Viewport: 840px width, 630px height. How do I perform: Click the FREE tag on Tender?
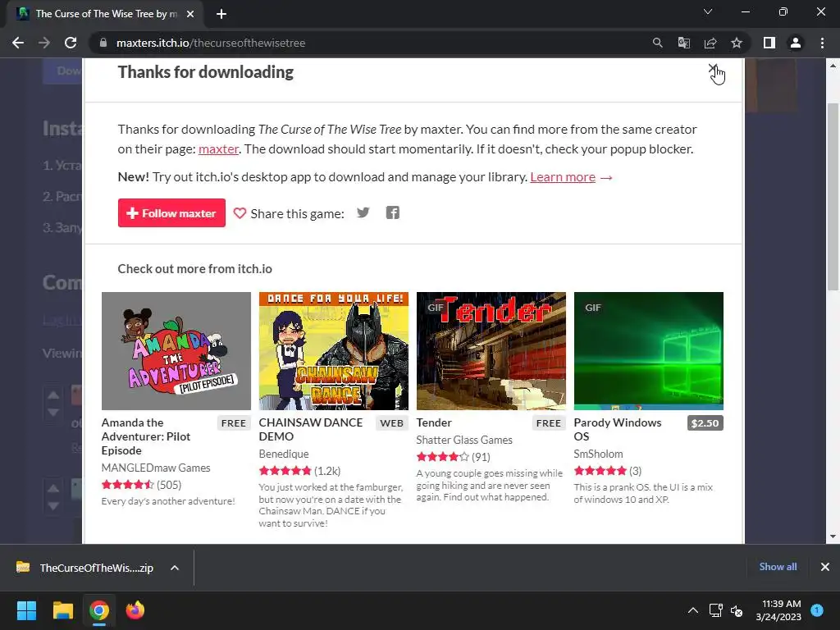(549, 423)
